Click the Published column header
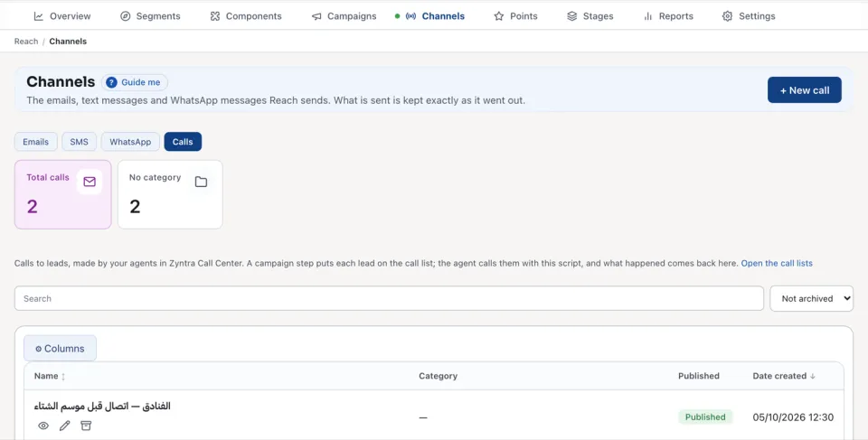868x440 pixels. pyautogui.click(x=699, y=376)
